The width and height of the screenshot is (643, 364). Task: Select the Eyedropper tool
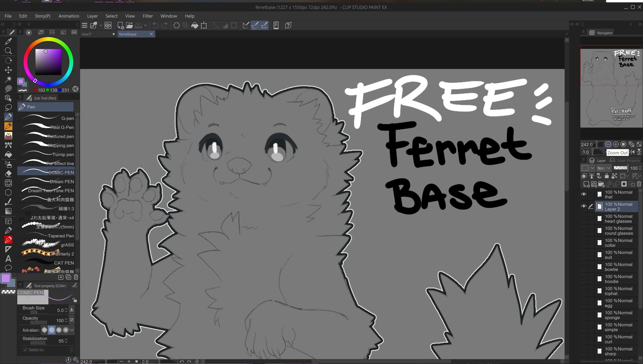pos(8,41)
